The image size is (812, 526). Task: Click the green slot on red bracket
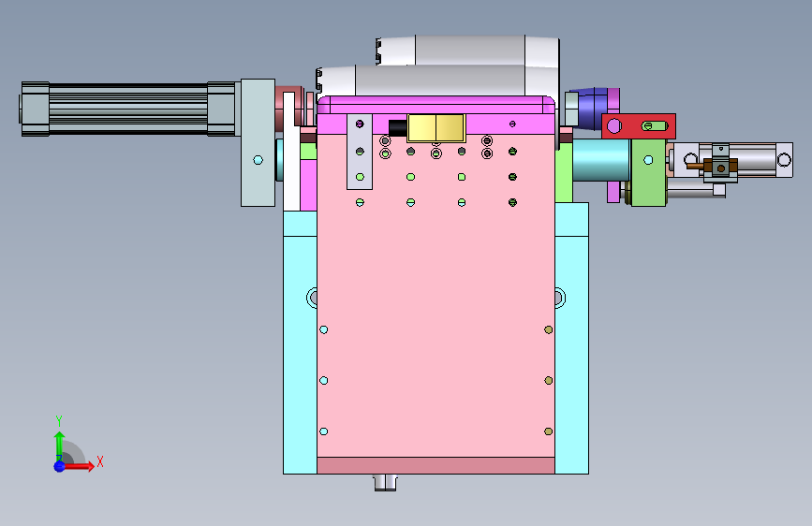(x=655, y=125)
